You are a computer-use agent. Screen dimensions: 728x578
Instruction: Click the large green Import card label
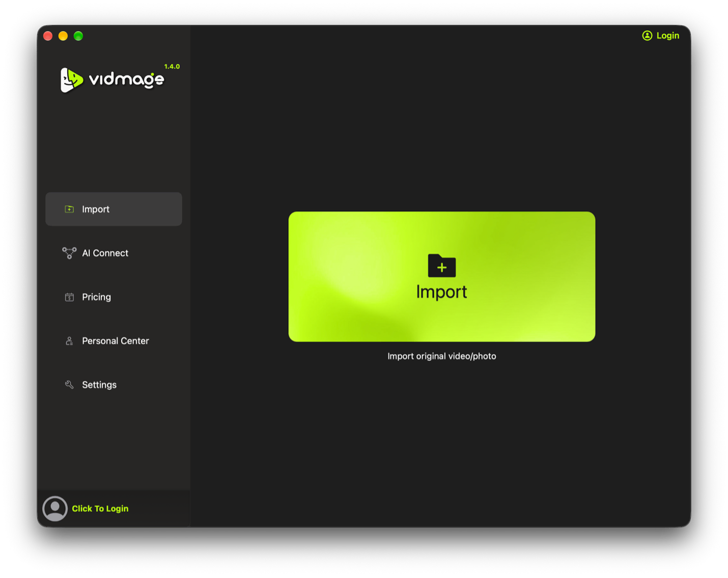(441, 292)
